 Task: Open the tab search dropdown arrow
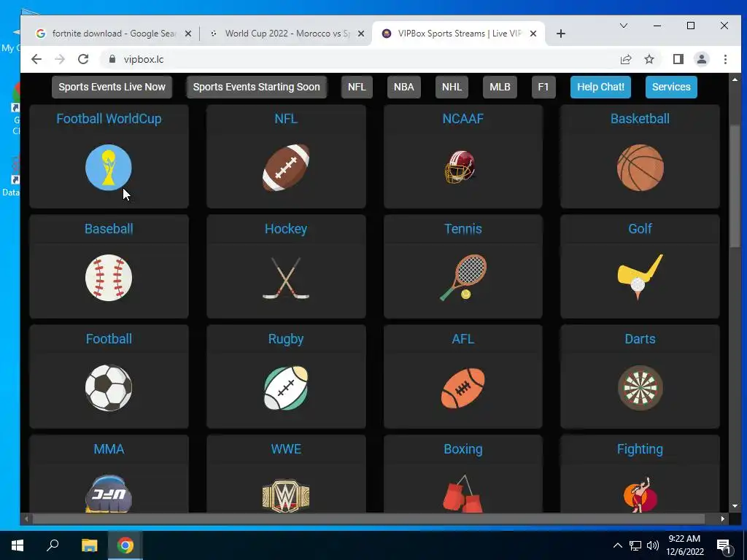click(x=623, y=26)
